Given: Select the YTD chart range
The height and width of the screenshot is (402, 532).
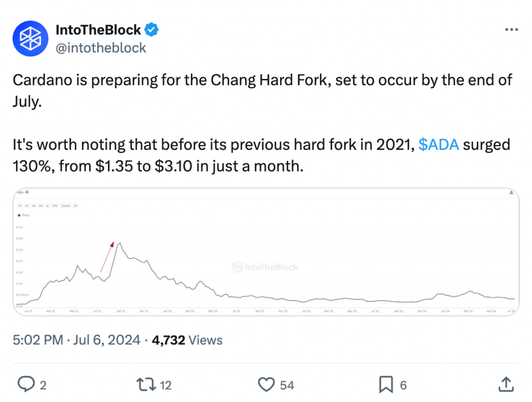Looking at the screenshot, I should (55, 206).
